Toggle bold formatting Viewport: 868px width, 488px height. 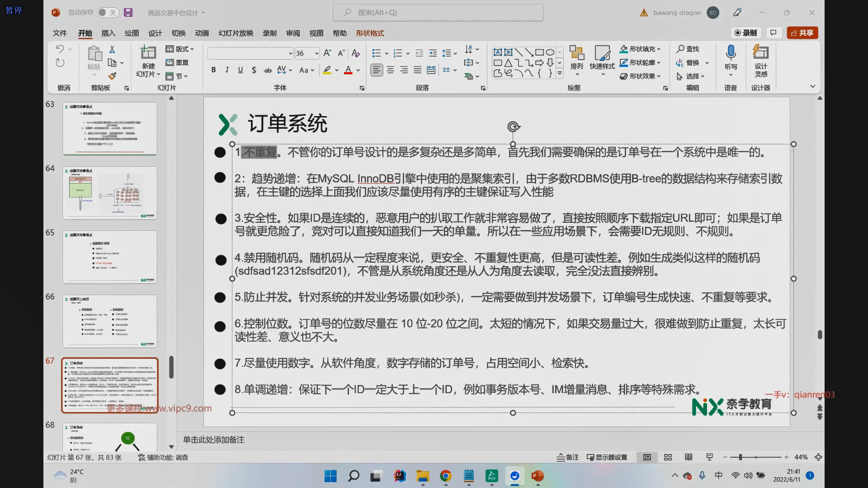tap(213, 70)
